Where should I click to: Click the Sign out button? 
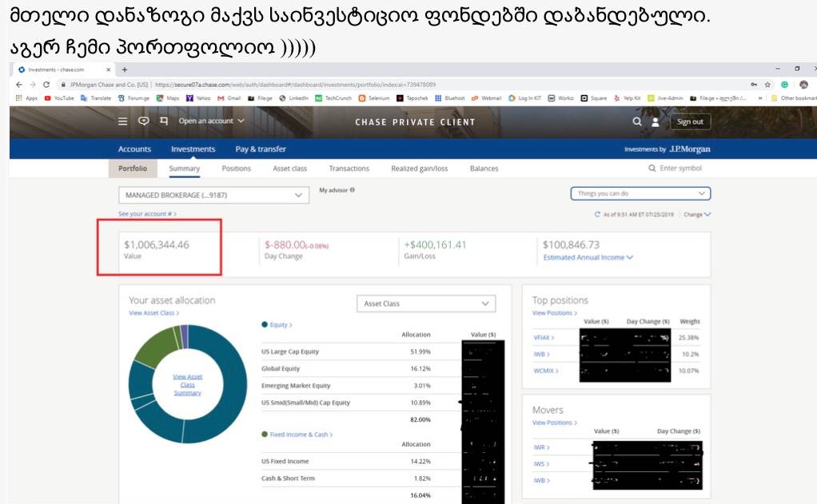coord(690,122)
